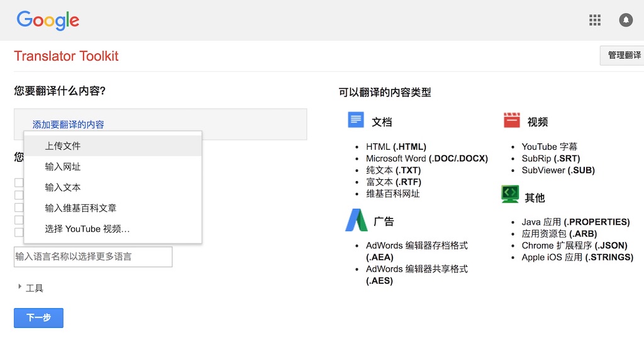Choose 上传文件 from the dropdown menu
The image size is (644, 346).
pos(63,146)
